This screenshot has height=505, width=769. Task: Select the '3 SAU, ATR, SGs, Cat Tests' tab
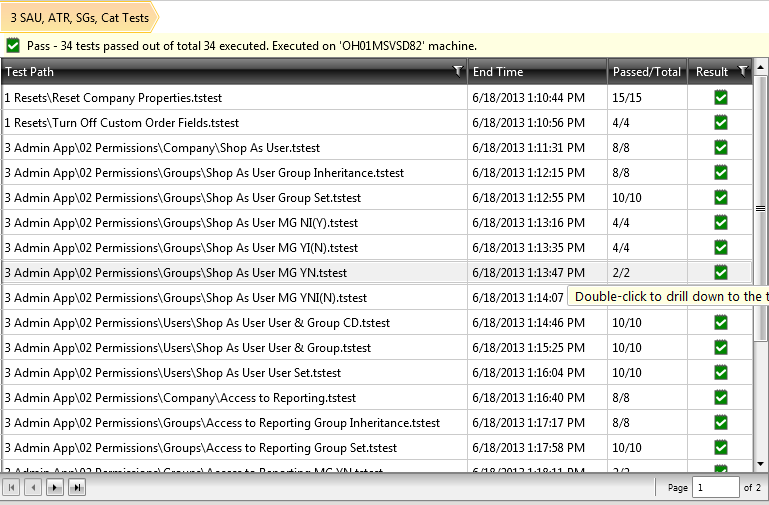click(80, 18)
